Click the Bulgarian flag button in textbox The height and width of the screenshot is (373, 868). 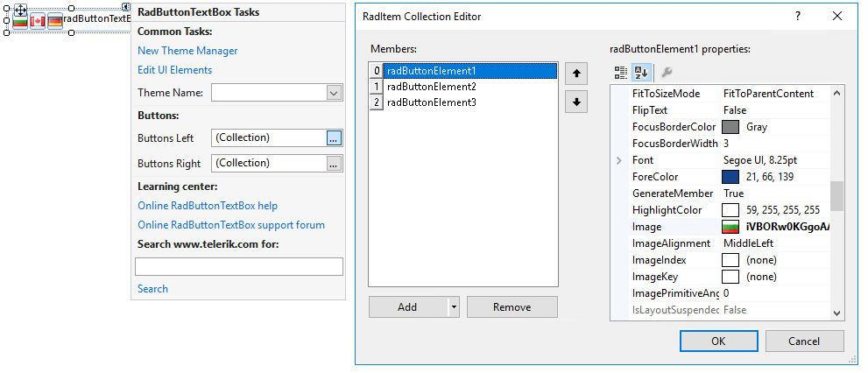[x=20, y=21]
